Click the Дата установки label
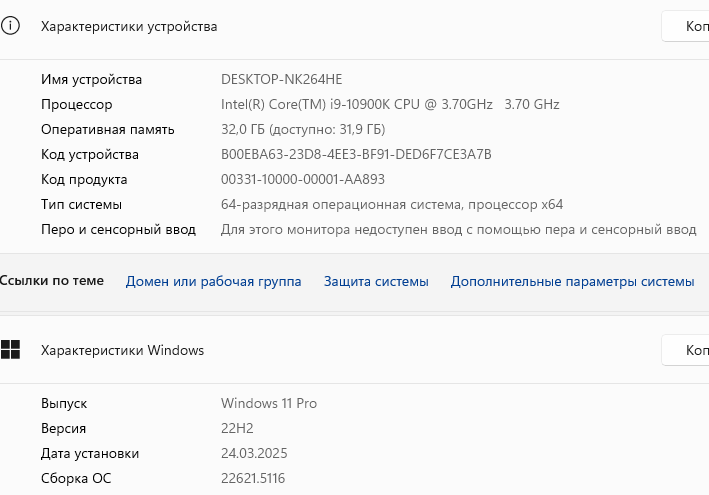This screenshot has height=495, width=709. pyautogui.click(x=90, y=453)
